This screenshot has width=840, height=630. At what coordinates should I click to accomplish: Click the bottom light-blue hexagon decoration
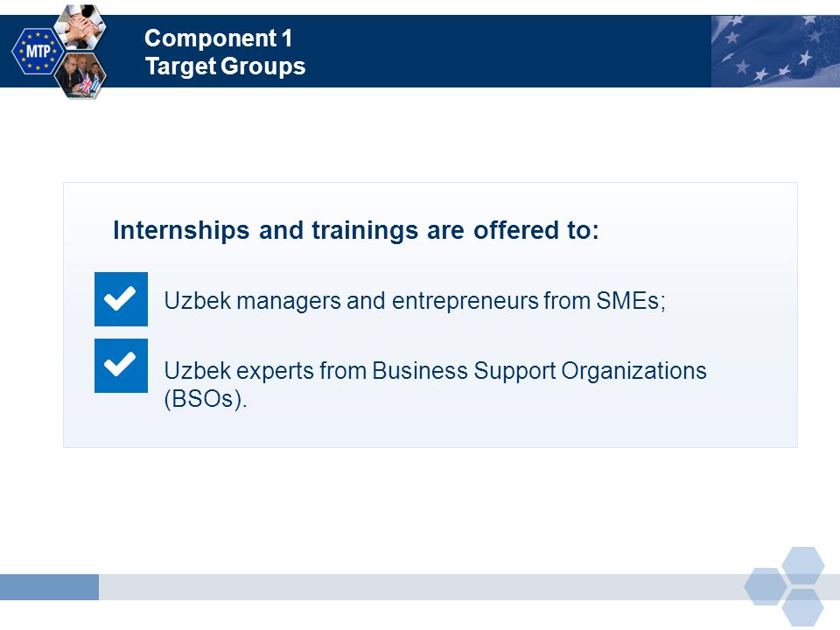[x=803, y=609]
